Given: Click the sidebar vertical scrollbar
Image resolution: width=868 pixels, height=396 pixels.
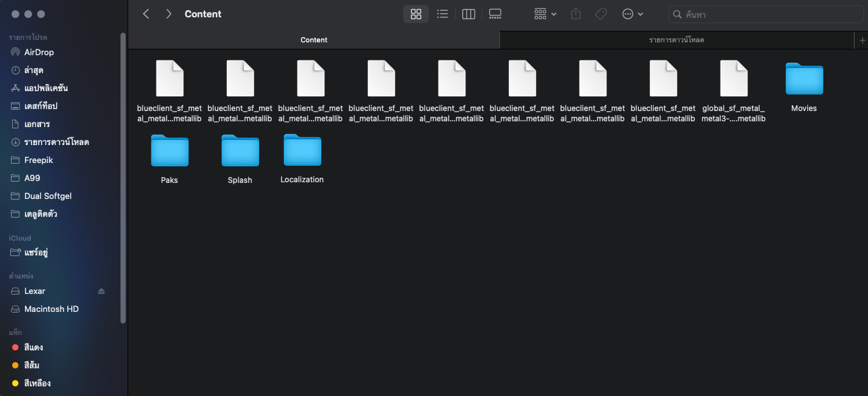Looking at the screenshot, I should click(123, 178).
